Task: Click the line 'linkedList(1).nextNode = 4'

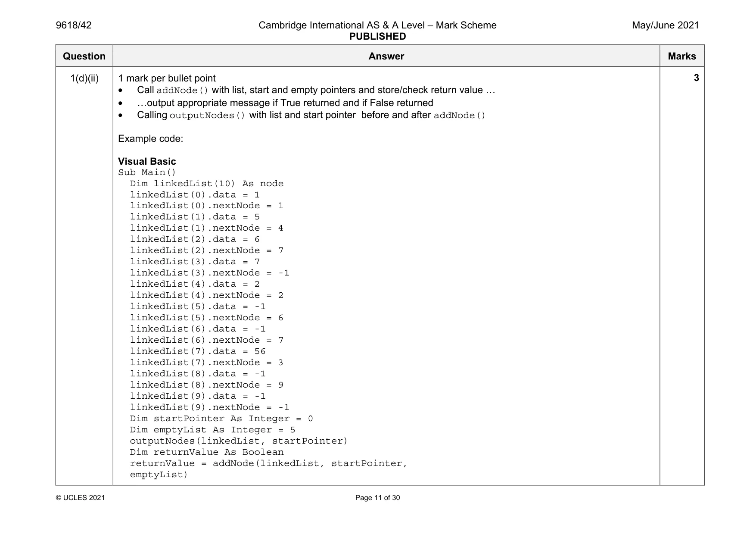Action: [207, 228]
